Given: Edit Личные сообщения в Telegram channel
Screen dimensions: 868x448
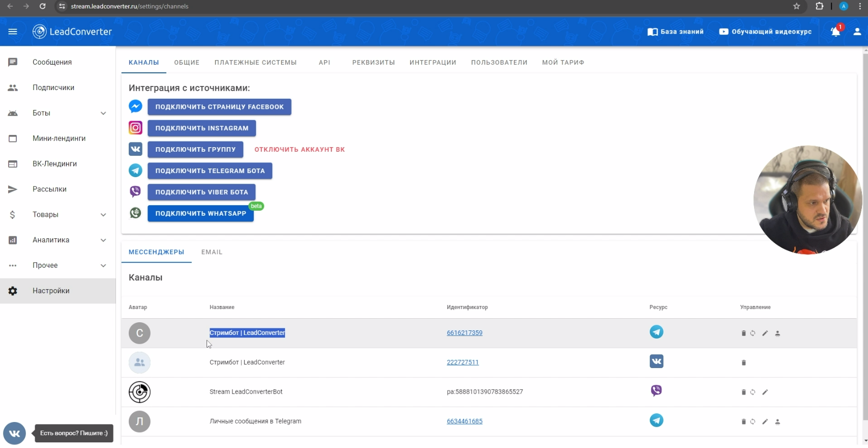Looking at the screenshot, I should [x=765, y=422].
